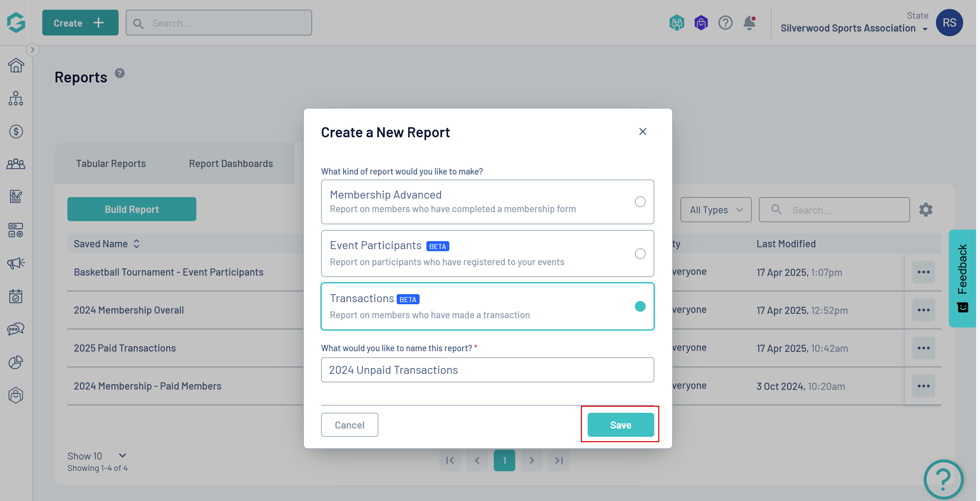Click the Save button
The width and height of the screenshot is (980, 501).
620,425
